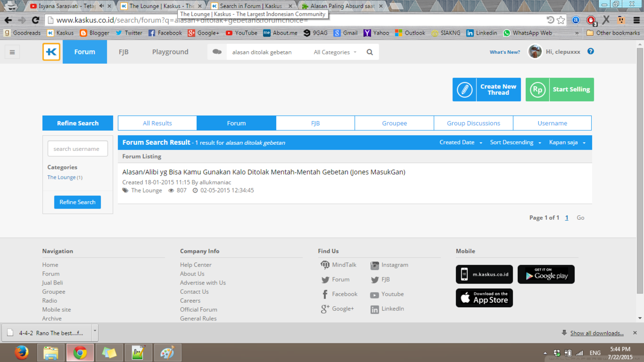Open the hamburger side menu
644x362 pixels.
pos(12,52)
